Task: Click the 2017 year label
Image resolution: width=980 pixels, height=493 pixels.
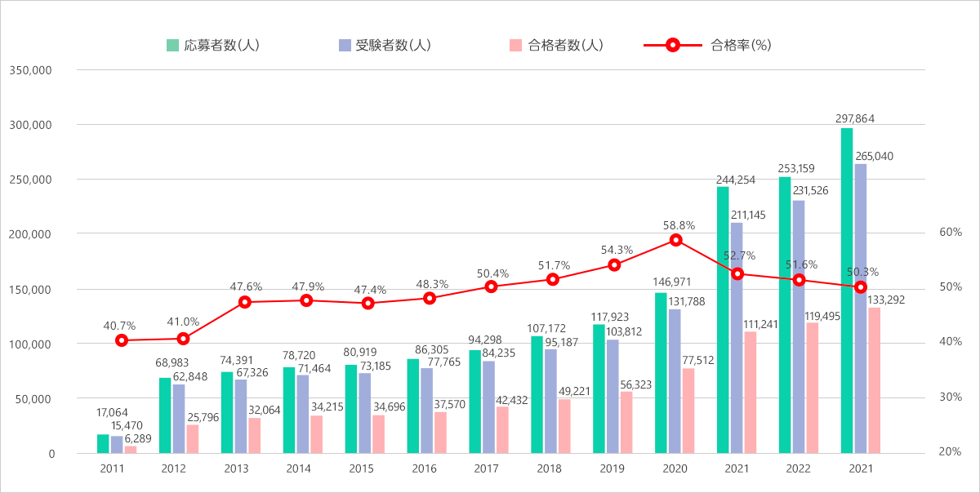Action: pyautogui.click(x=486, y=469)
